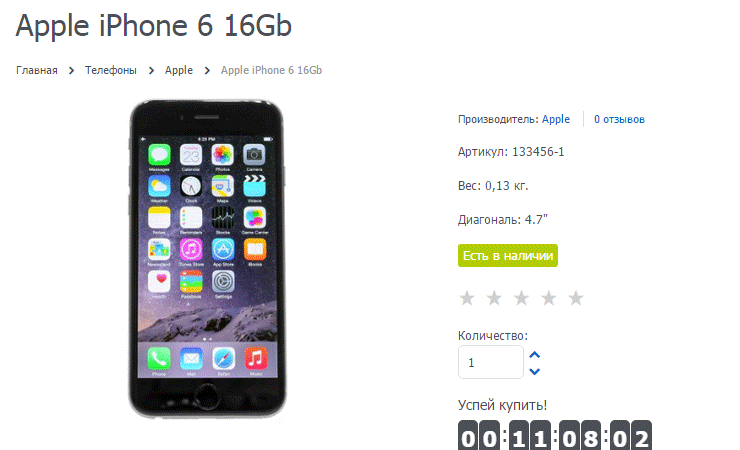Click inside the quantity input field
Image resolution: width=740 pixels, height=450 pixels.
[491, 362]
